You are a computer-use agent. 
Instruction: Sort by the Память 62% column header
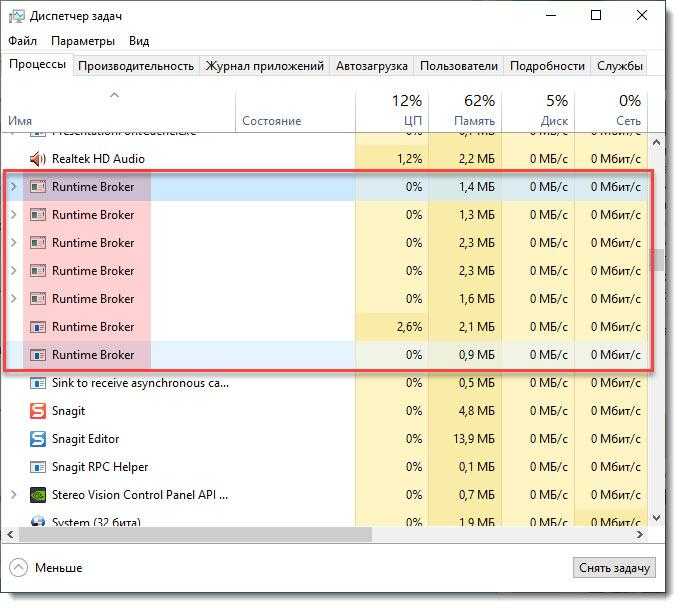click(465, 110)
